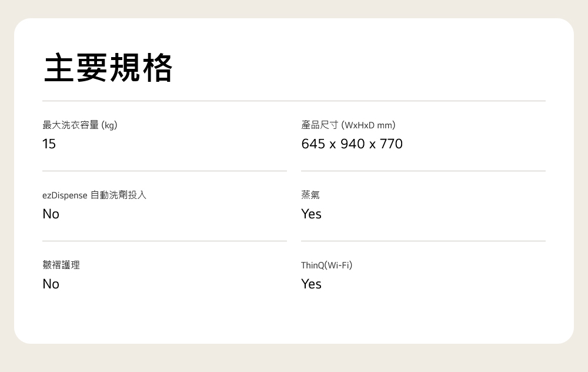Click the 產品尺寸 label text
Viewport: 588px width, 372px height.
tap(320, 125)
